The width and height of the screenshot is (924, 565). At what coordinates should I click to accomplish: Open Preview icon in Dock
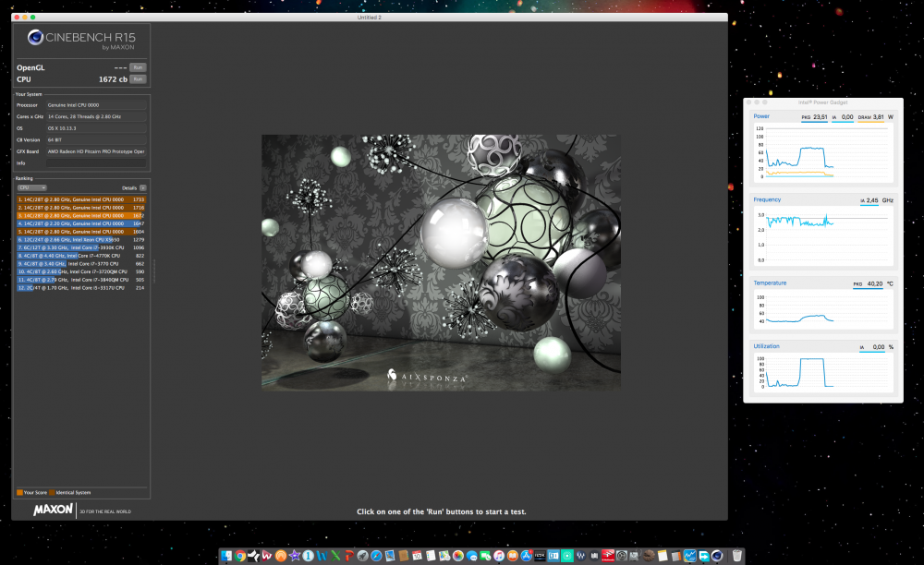point(390,556)
